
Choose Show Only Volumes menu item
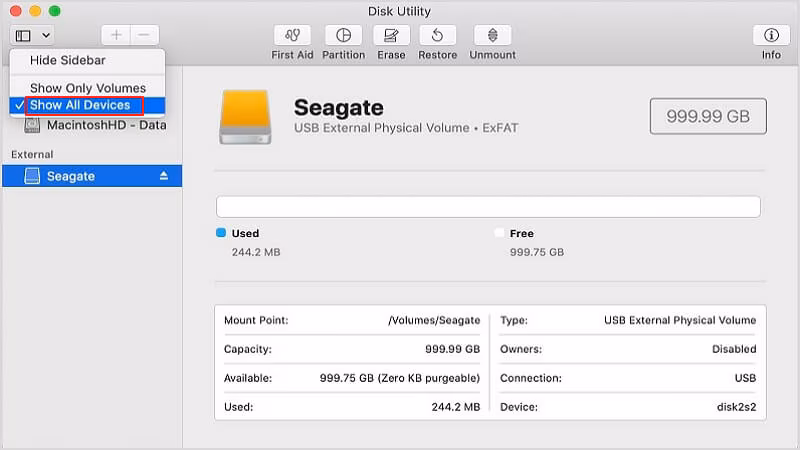point(87,88)
